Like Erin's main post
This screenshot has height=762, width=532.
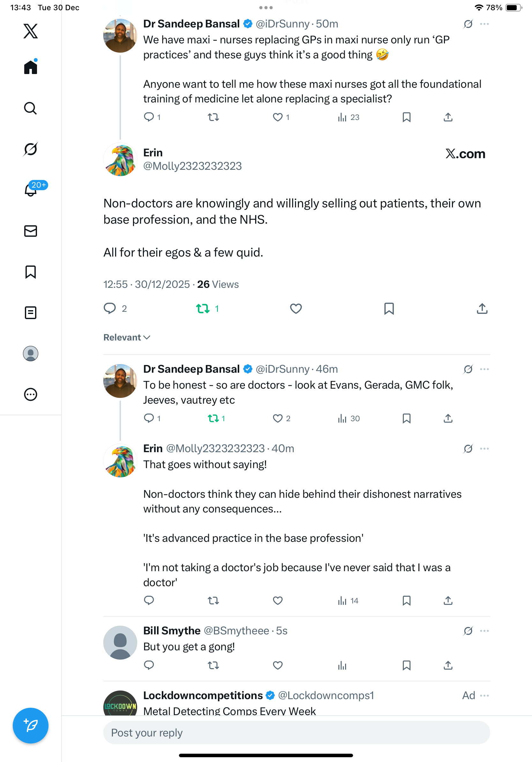[296, 309]
